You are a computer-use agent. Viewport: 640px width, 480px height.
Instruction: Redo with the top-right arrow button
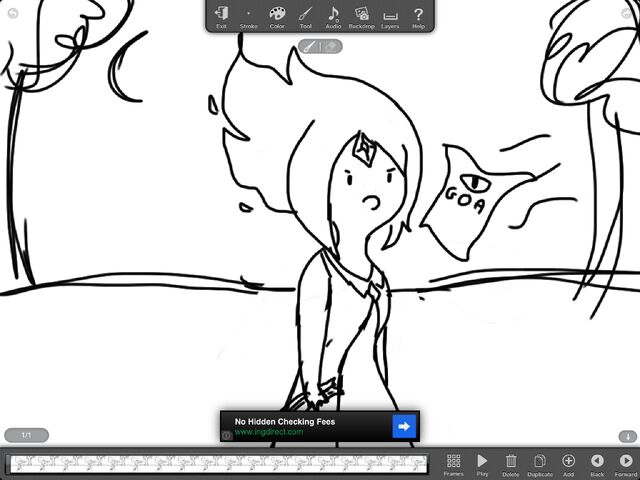coord(627,13)
